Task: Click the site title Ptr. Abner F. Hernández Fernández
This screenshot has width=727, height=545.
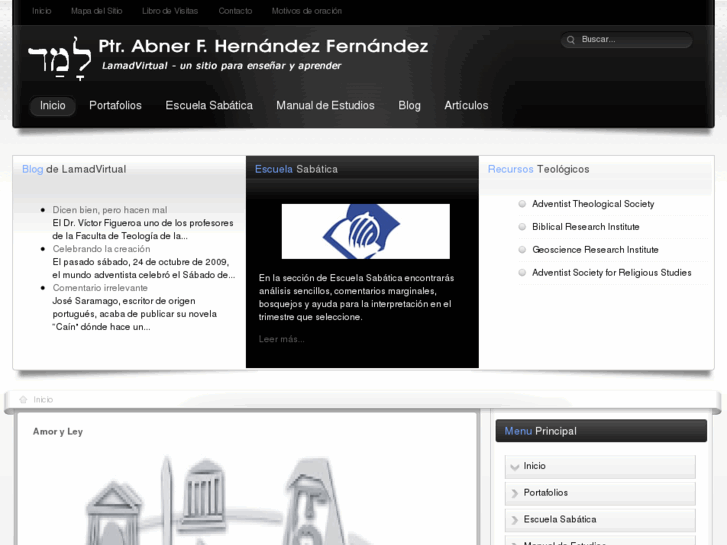Action: pos(263,46)
